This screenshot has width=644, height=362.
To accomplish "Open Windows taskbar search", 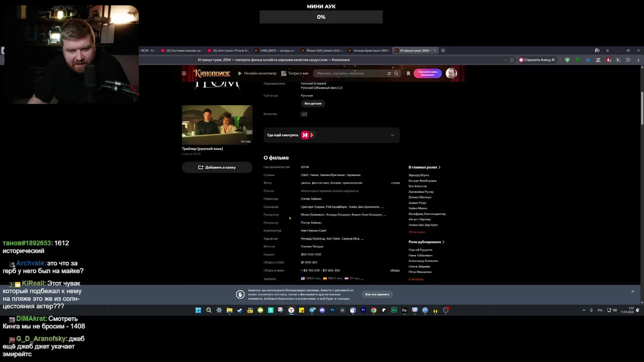I will (x=209, y=310).
